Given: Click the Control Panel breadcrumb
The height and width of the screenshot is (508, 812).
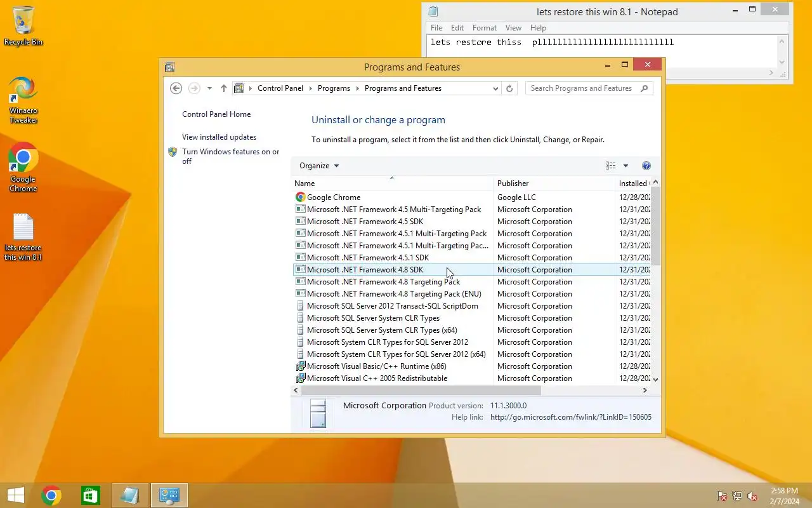Looking at the screenshot, I should [x=280, y=88].
